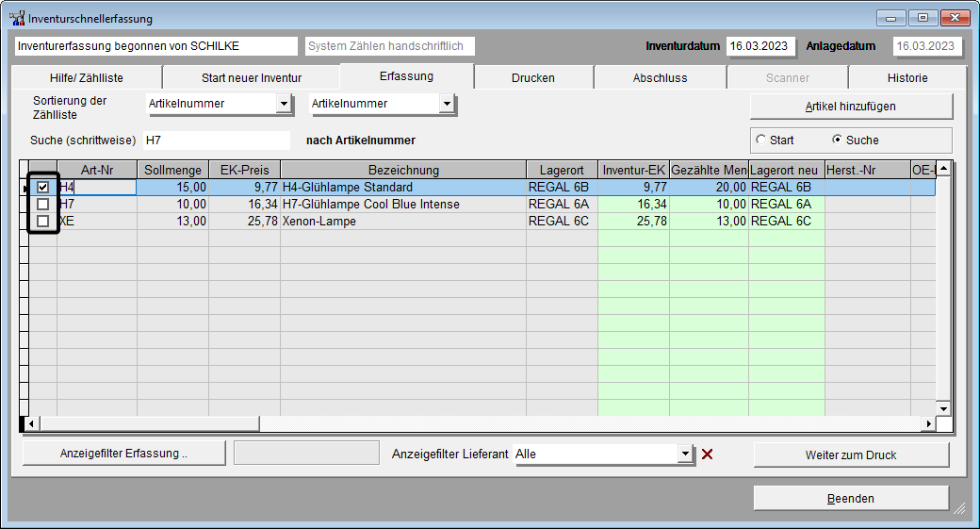This screenshot has width=980, height=529.
Task: Open the Abschluss tab
Action: [660, 77]
